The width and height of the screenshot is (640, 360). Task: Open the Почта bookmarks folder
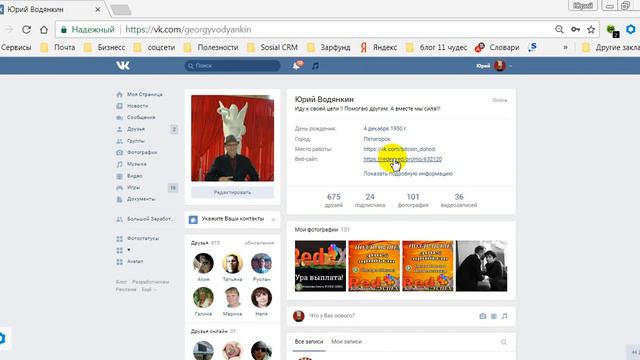point(58,47)
